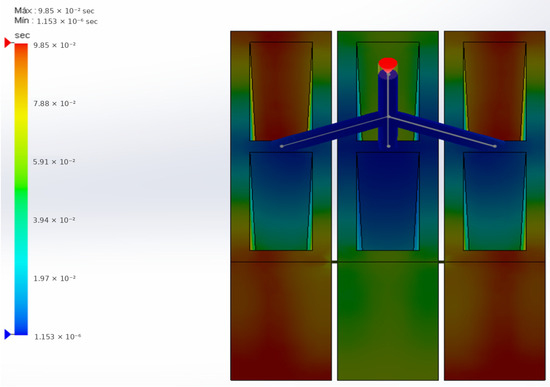550x387 pixels.
Task: Select the bottom-right red panel section
Action: [495, 321]
